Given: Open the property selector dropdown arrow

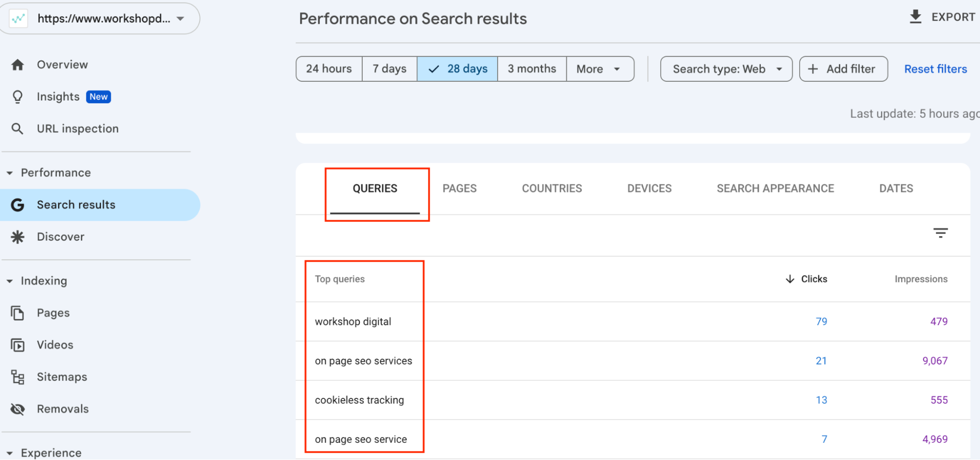Looking at the screenshot, I should click(x=180, y=19).
